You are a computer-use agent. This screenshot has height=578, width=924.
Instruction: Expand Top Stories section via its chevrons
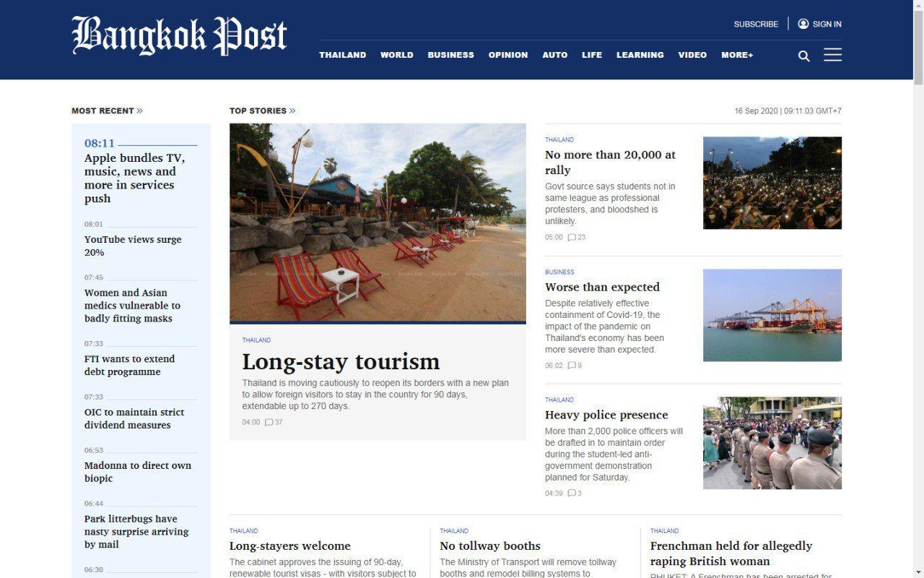click(x=292, y=111)
